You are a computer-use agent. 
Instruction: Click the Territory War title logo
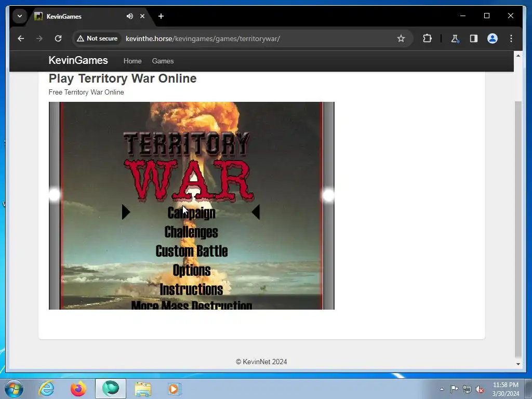pyautogui.click(x=188, y=166)
